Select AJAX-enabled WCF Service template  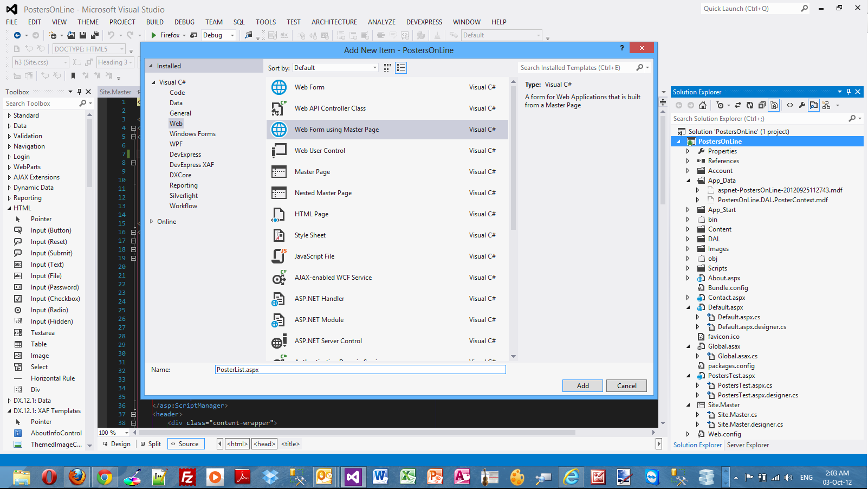[387, 278]
